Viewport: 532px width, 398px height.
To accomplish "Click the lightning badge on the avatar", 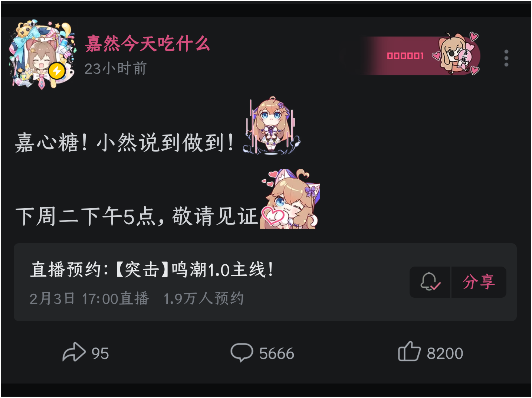I will 57,71.
